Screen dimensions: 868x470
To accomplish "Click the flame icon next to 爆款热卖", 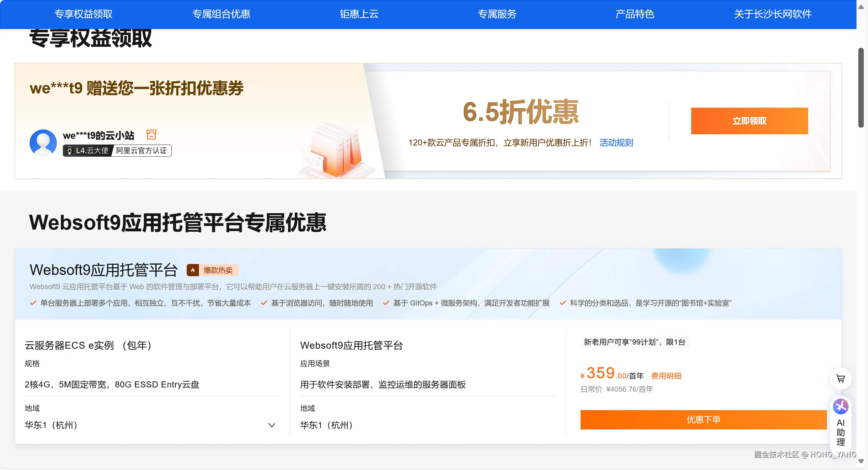I will click(x=193, y=270).
